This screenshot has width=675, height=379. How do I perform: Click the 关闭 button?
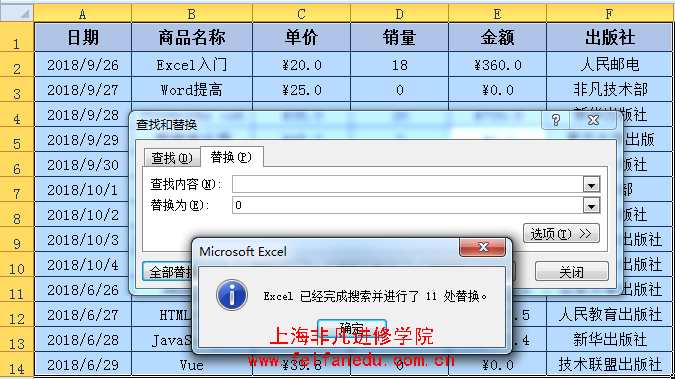[x=572, y=272]
